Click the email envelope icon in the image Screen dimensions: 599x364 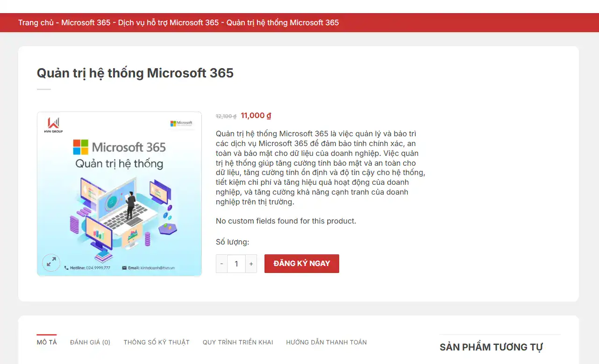pyautogui.click(x=124, y=268)
